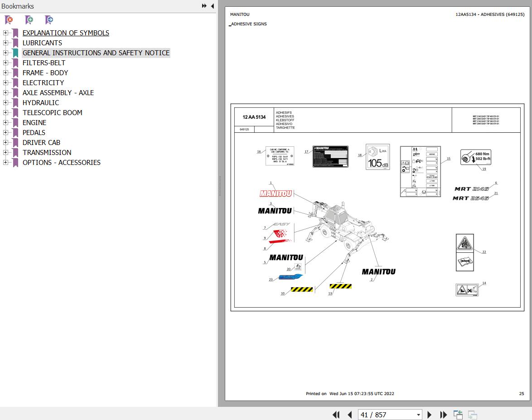
Task: Expand the AXLE ASSEMBLY - AXLE node
Action: [x=5, y=92]
